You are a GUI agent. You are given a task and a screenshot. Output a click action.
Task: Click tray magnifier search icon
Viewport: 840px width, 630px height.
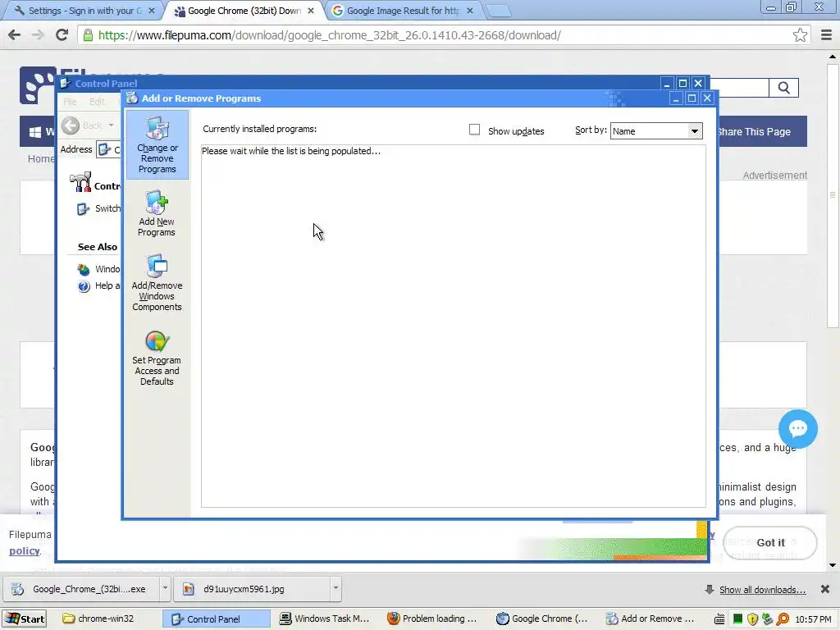783,619
